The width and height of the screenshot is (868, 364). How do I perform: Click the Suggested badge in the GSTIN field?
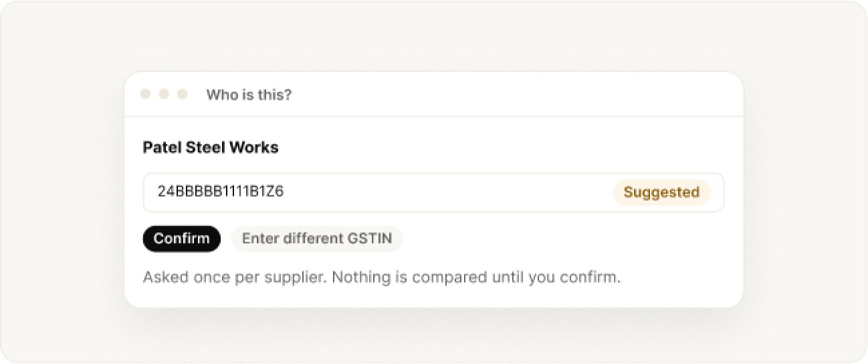[661, 193]
